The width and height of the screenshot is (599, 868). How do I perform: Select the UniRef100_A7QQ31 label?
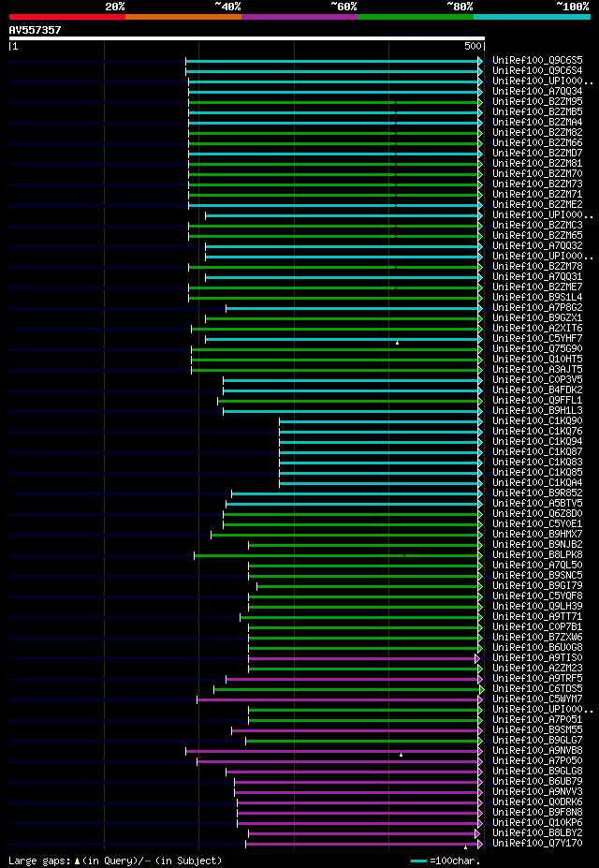pyautogui.click(x=537, y=277)
